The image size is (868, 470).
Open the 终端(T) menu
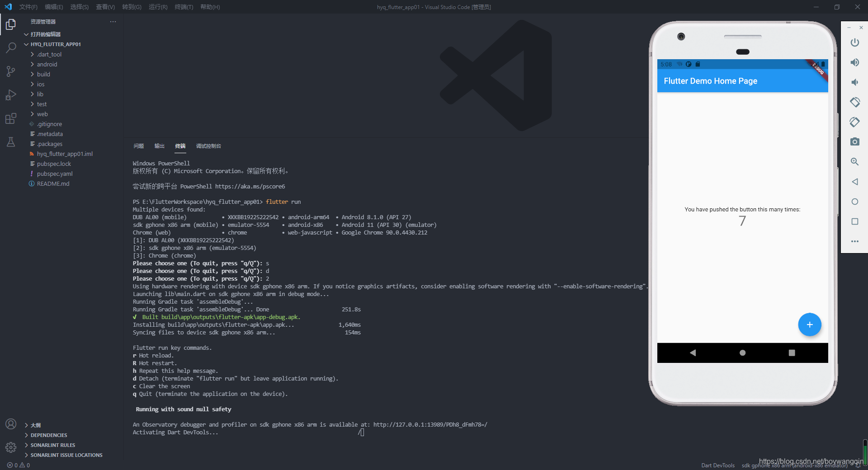[x=184, y=7]
